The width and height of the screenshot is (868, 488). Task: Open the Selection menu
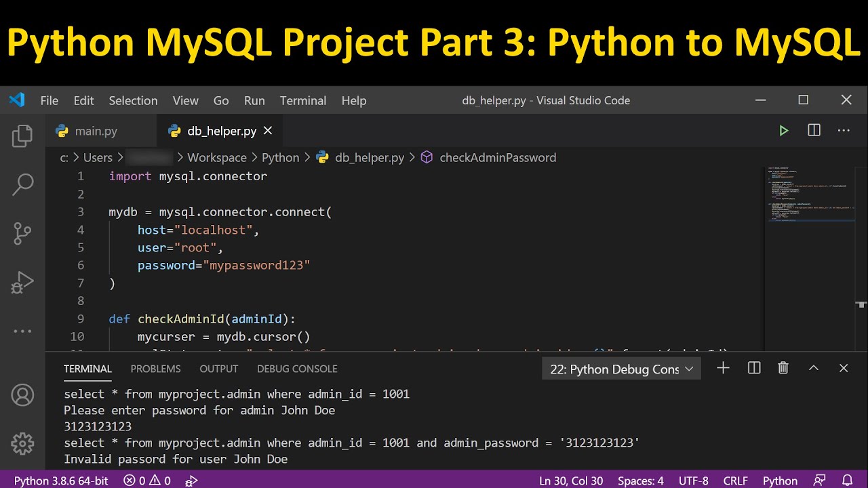coord(133,100)
